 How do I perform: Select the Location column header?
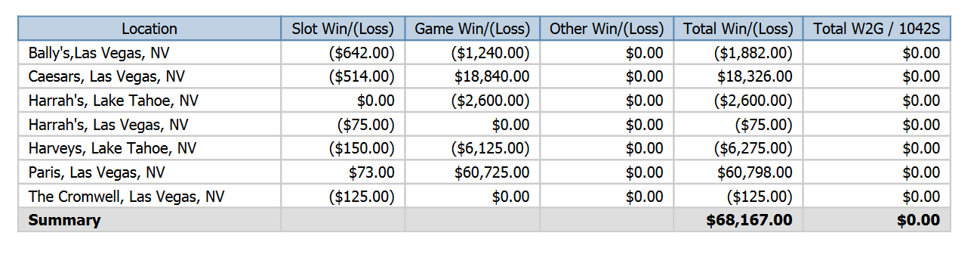pyautogui.click(x=149, y=29)
